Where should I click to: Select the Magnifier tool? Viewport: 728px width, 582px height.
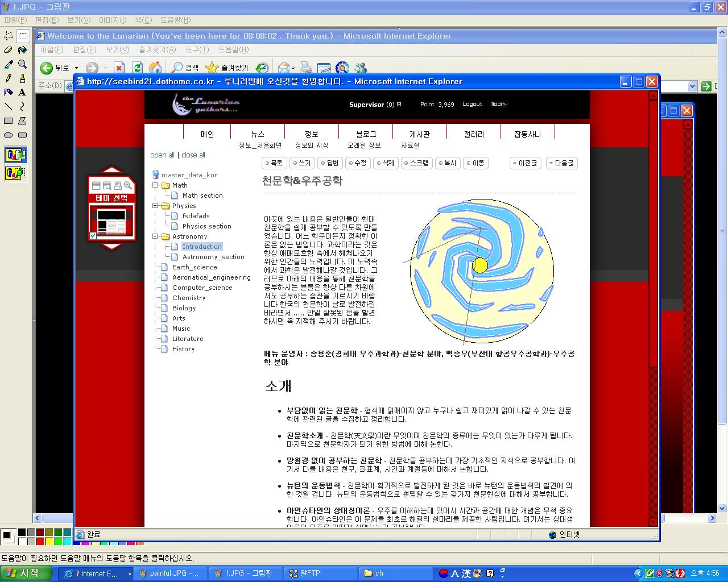(x=23, y=64)
